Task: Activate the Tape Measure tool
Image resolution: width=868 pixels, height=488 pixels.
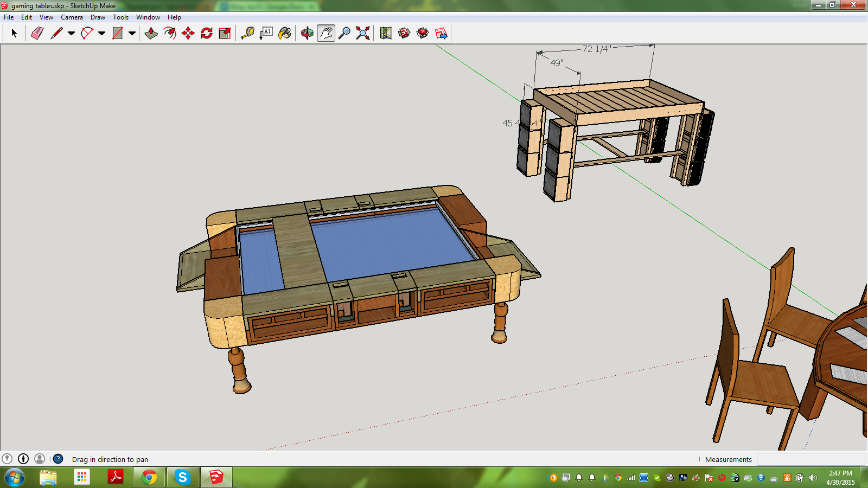Action: pyautogui.click(x=248, y=34)
